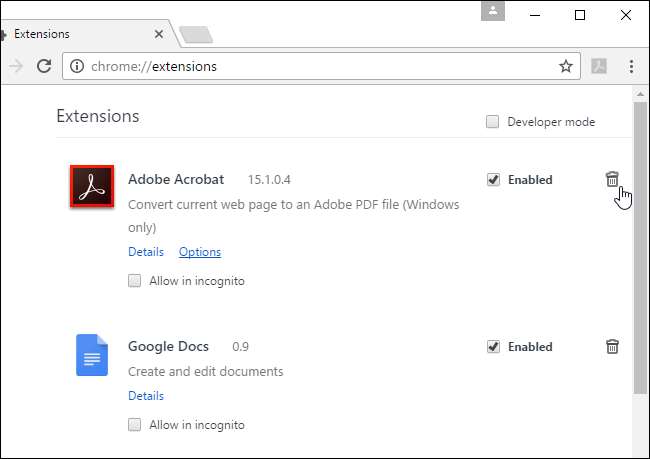Click the Acrobat toolbar extension icon

599,67
